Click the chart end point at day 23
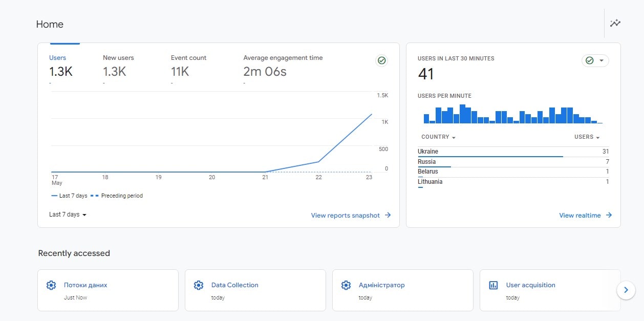 [372, 114]
